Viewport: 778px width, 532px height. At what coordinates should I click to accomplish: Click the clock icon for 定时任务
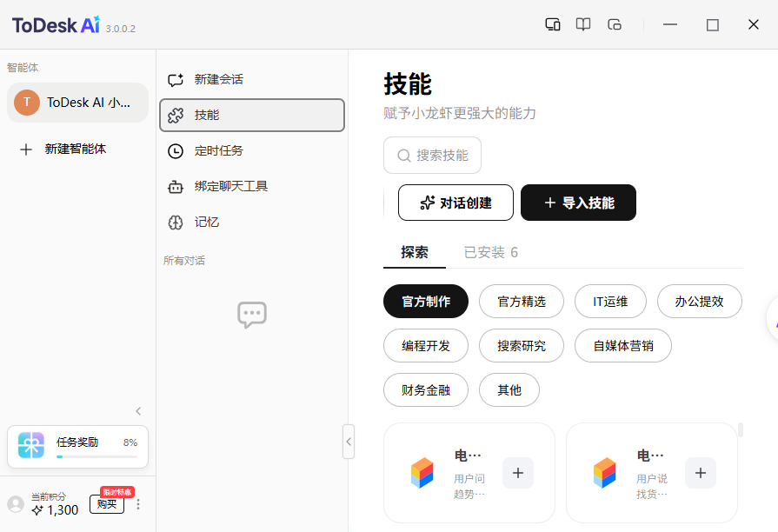[x=176, y=151]
